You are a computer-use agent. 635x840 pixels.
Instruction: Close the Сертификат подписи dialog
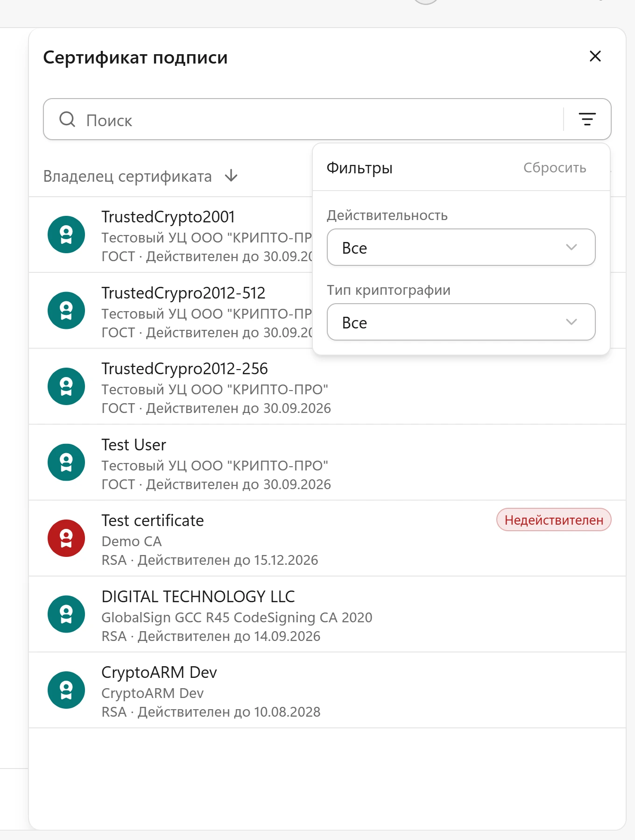coord(595,56)
